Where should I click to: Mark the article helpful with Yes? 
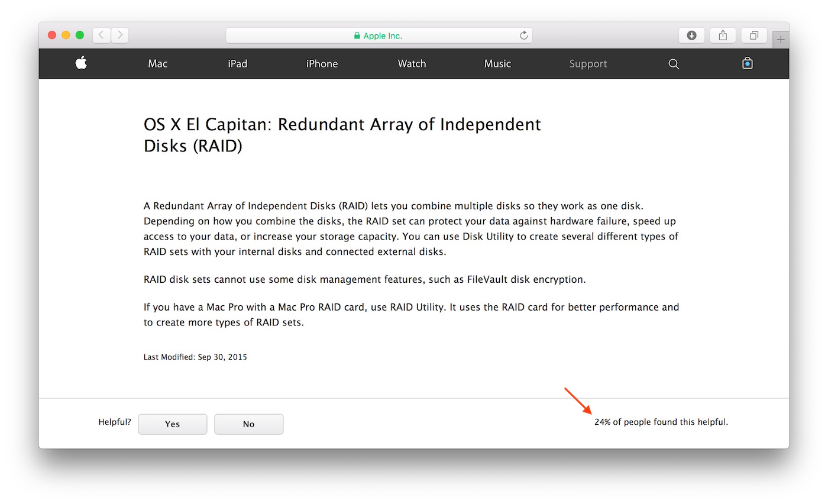pos(173,424)
